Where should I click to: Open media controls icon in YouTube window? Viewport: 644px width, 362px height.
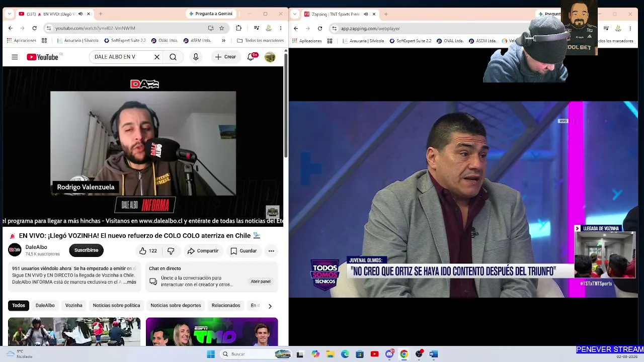pos(257,28)
